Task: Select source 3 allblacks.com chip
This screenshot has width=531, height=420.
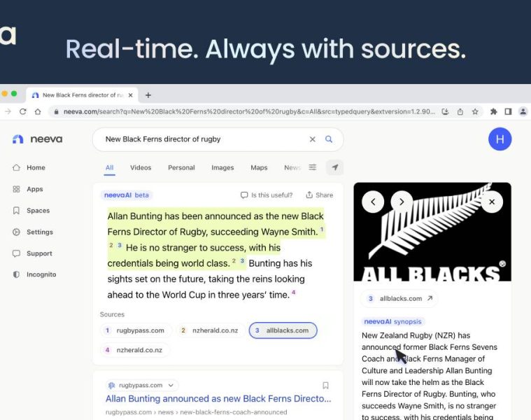Action: pyautogui.click(x=283, y=330)
